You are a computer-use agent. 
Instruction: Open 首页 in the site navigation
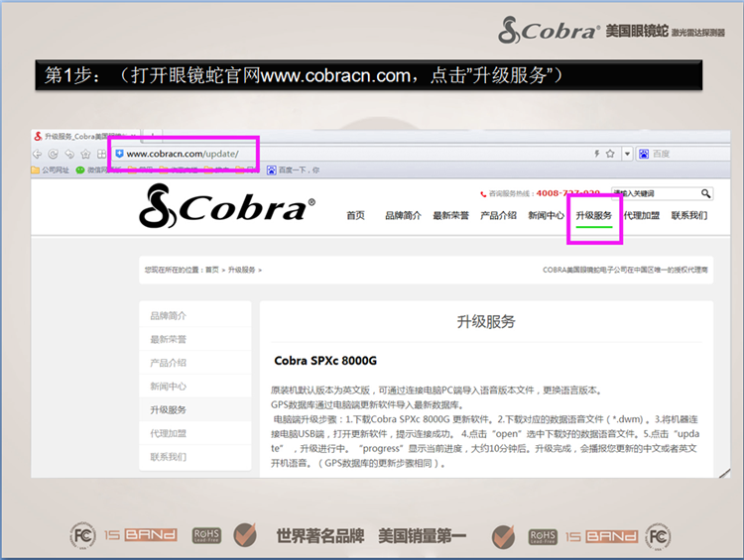pos(355,216)
